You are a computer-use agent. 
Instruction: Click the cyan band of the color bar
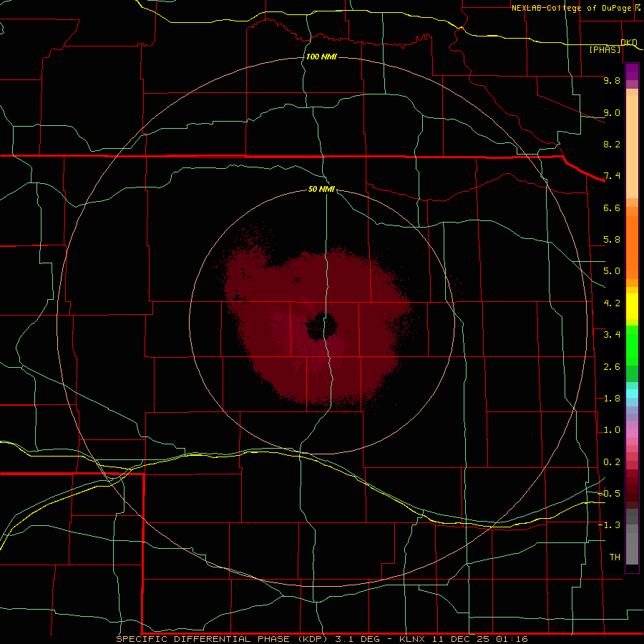[x=632, y=394]
